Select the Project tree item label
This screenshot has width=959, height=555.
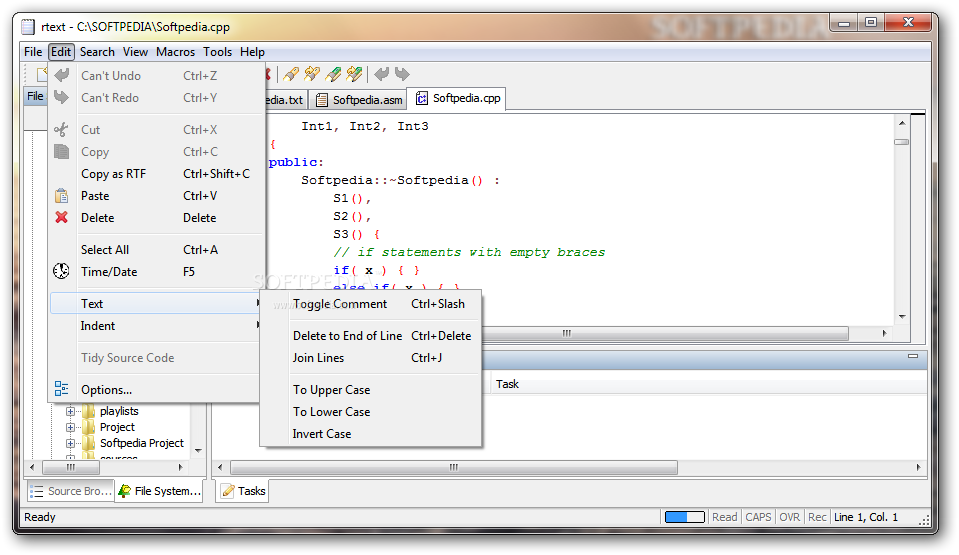pos(117,427)
